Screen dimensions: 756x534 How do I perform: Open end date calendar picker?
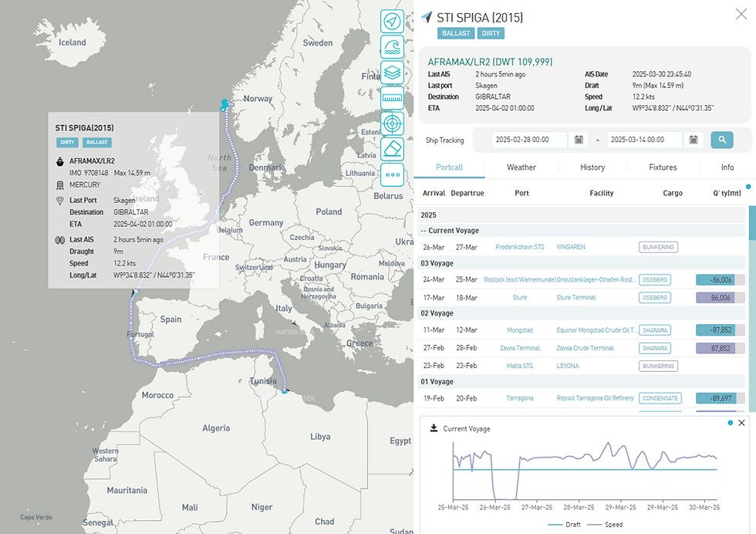694,140
